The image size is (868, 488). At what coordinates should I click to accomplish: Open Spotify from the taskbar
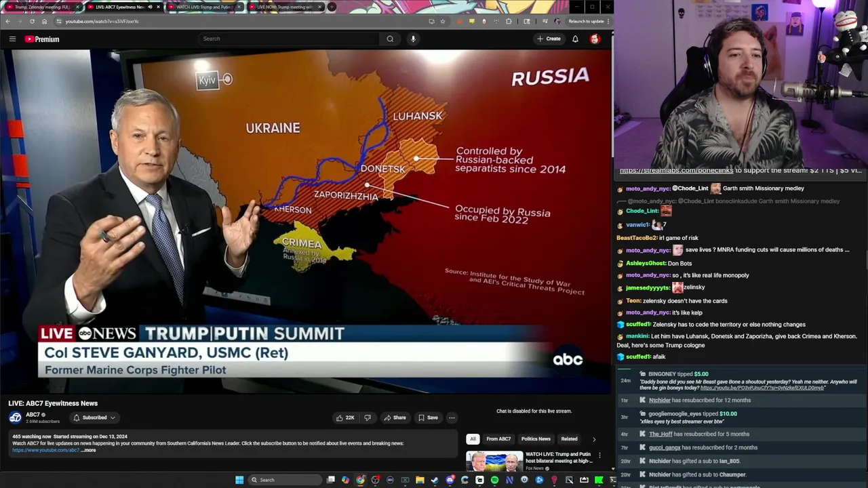[x=494, y=480]
